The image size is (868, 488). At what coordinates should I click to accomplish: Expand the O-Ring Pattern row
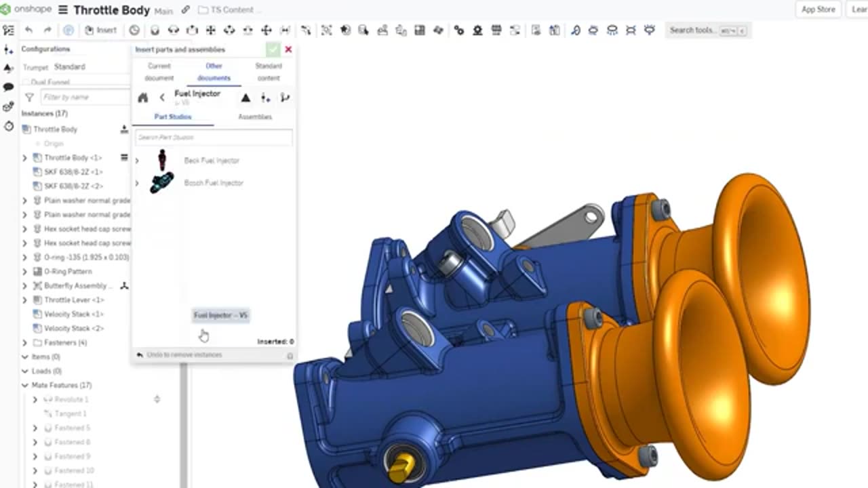[x=25, y=272]
